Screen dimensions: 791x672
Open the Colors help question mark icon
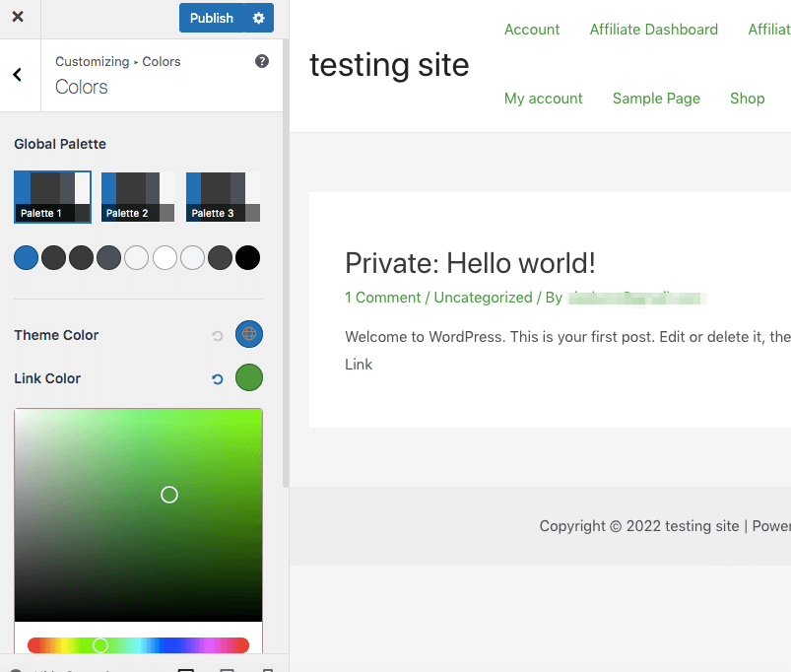point(262,61)
